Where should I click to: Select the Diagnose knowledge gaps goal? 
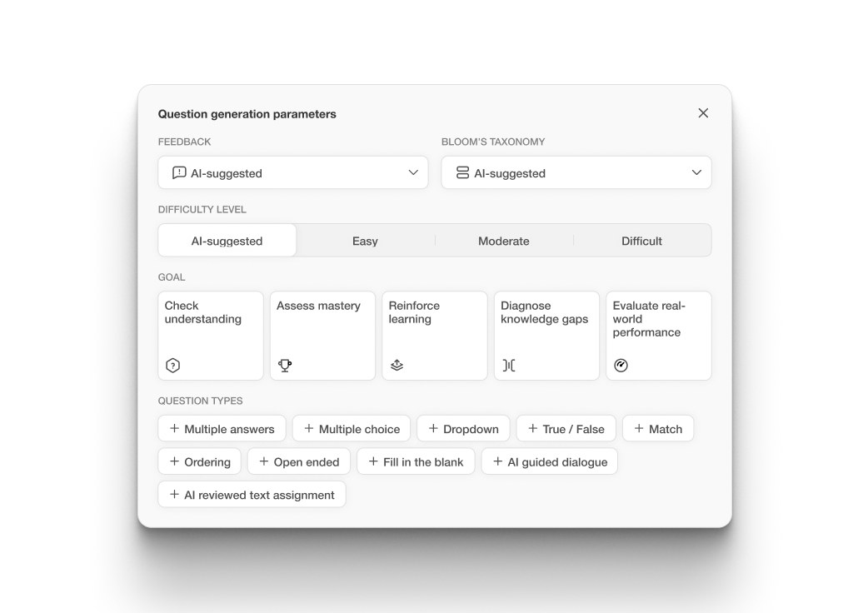tap(546, 335)
